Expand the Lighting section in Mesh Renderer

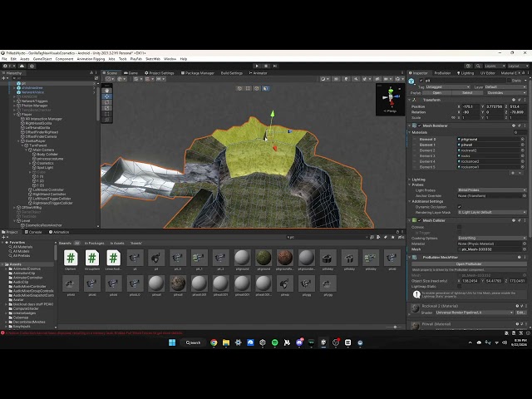(x=410, y=180)
